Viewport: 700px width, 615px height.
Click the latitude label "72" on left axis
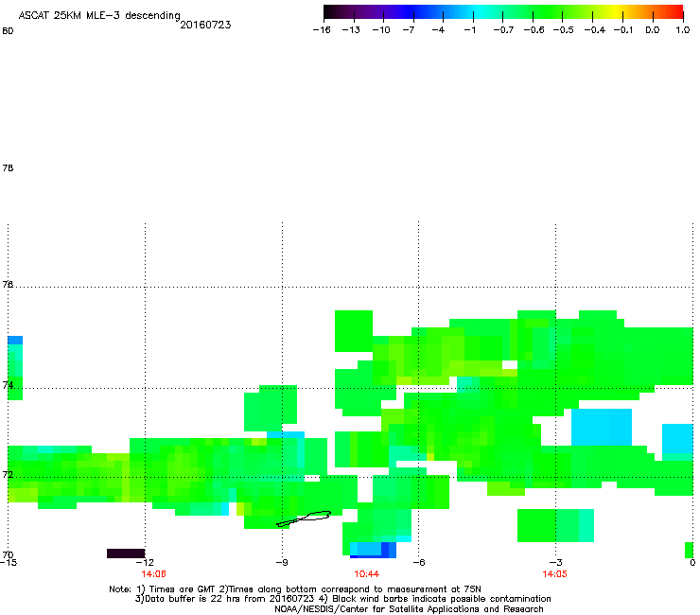[x=8, y=474]
